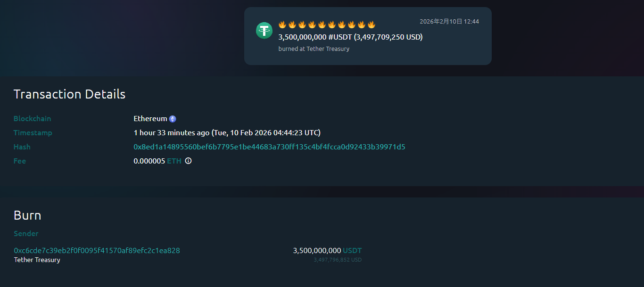Click the Tether Treasury label under the sender address

coord(37,260)
